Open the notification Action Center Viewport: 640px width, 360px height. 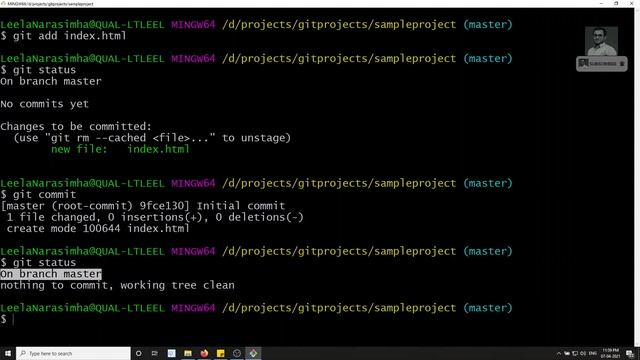tap(630, 353)
